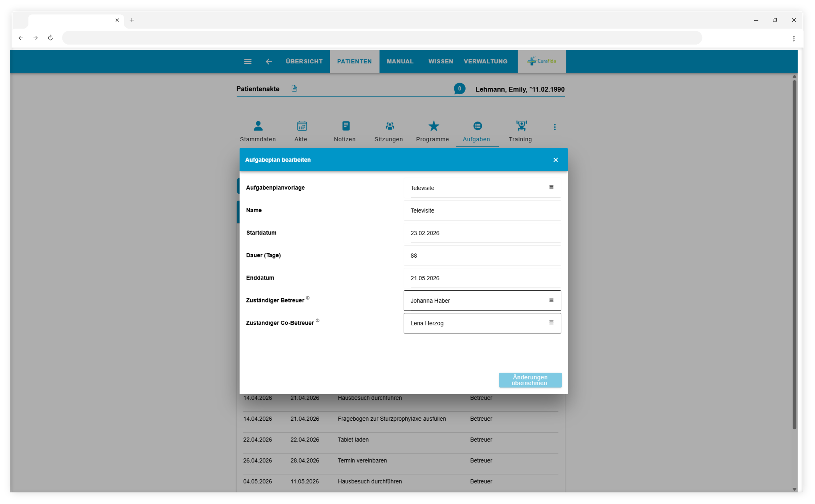Go back with the browser back arrow
This screenshot has height=504, width=815.
pos(21,38)
